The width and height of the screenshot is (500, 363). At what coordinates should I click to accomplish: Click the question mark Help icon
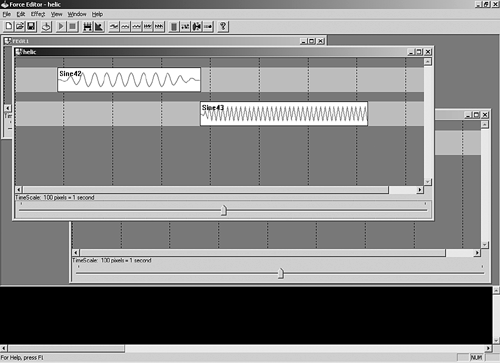tap(223, 26)
